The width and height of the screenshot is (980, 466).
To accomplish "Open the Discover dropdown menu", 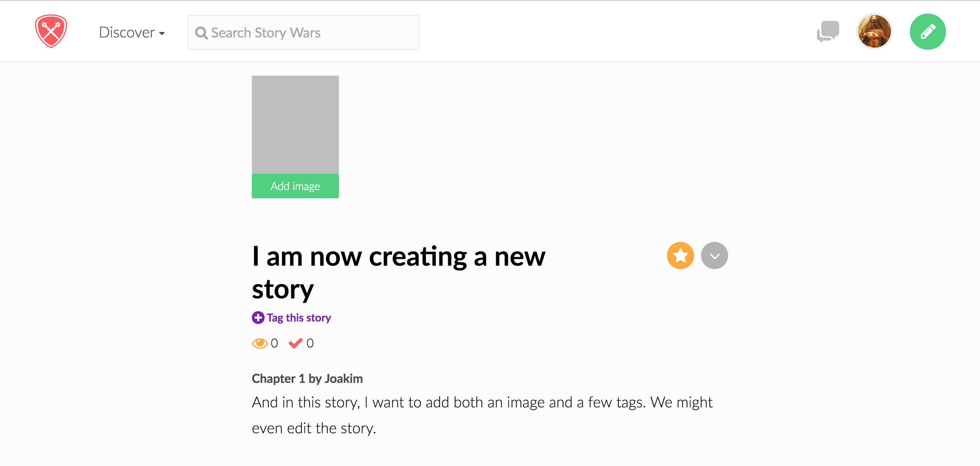I will (132, 32).
